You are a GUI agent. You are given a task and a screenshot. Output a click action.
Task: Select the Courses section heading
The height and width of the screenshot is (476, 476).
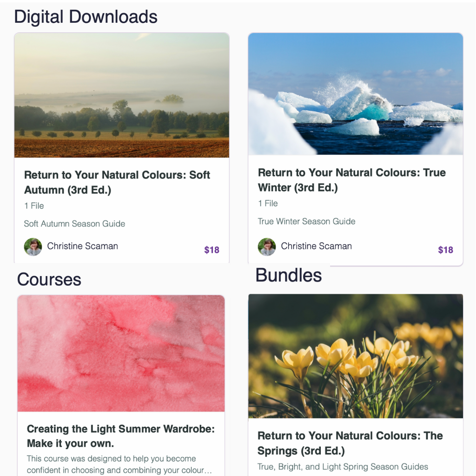(49, 279)
